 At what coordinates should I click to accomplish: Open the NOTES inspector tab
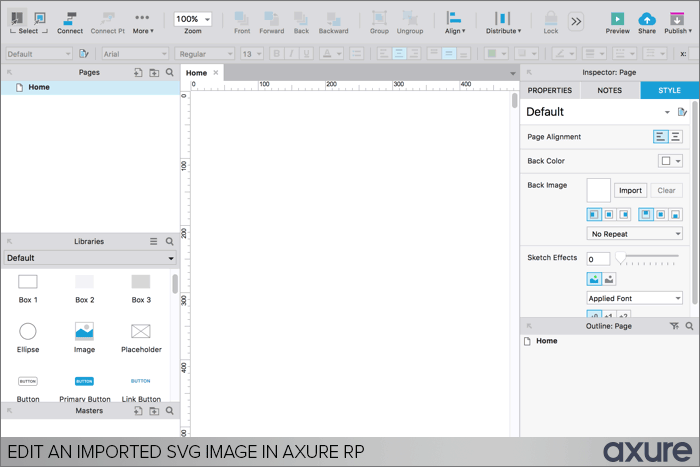[x=609, y=90]
